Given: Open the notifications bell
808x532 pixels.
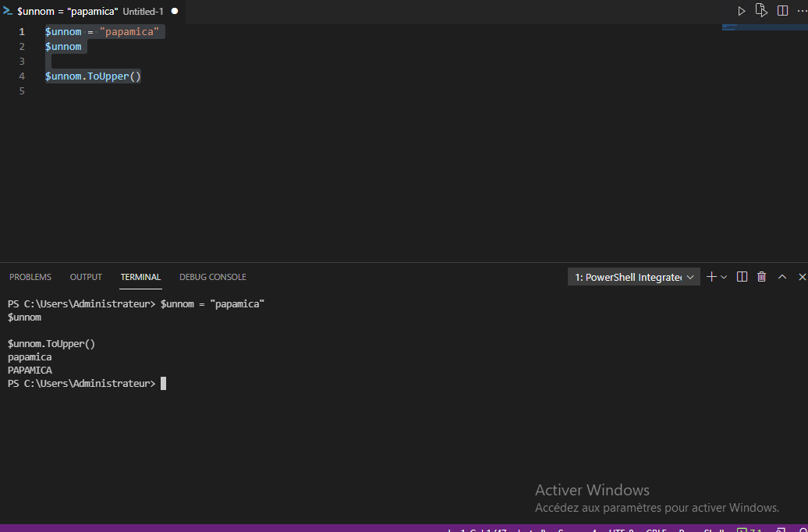Looking at the screenshot, I should (x=802, y=527).
